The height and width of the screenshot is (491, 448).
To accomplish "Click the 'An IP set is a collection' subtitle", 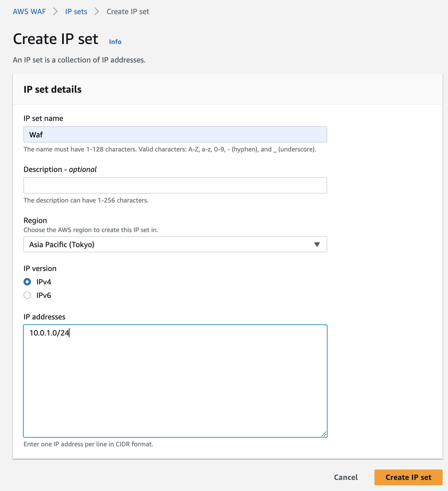I will 79,60.
